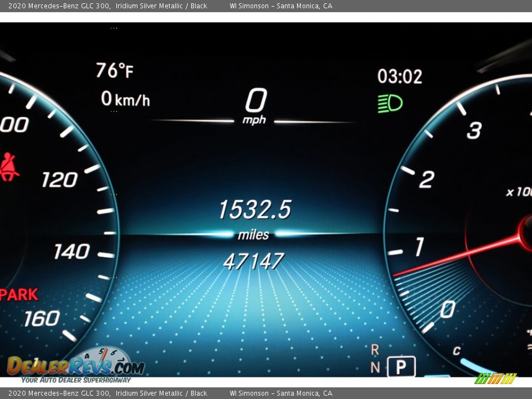The image size is (532, 399).
Task: Click the top caption 2020 Mercedes-Benz GLC 300
Action: pos(59,6)
